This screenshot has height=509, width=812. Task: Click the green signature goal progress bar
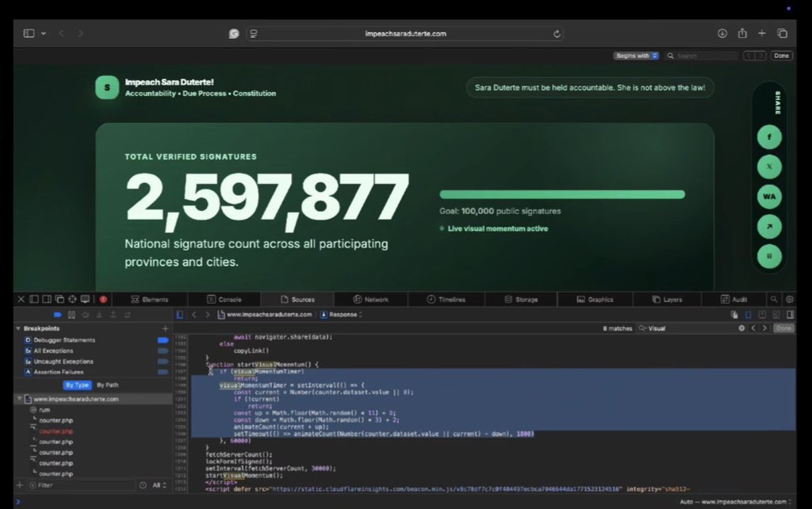[562, 195]
